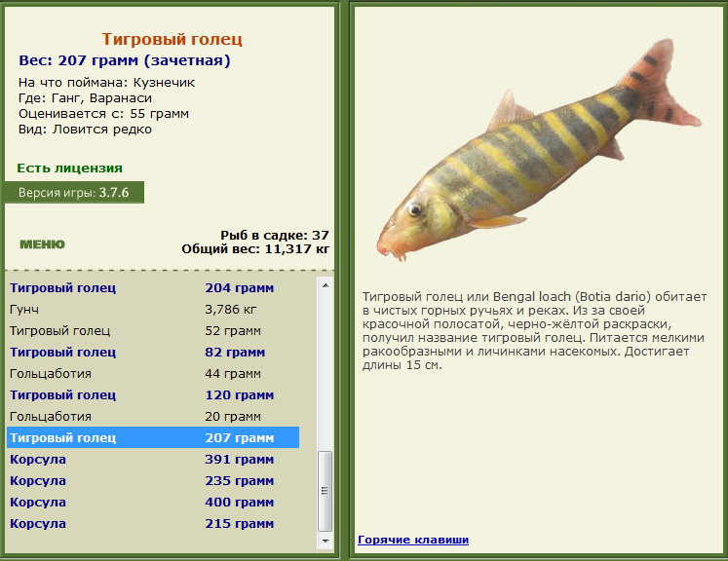Click Оценивается с: 55 грамм line
Viewport: 728px width, 561px height.
click(x=103, y=114)
